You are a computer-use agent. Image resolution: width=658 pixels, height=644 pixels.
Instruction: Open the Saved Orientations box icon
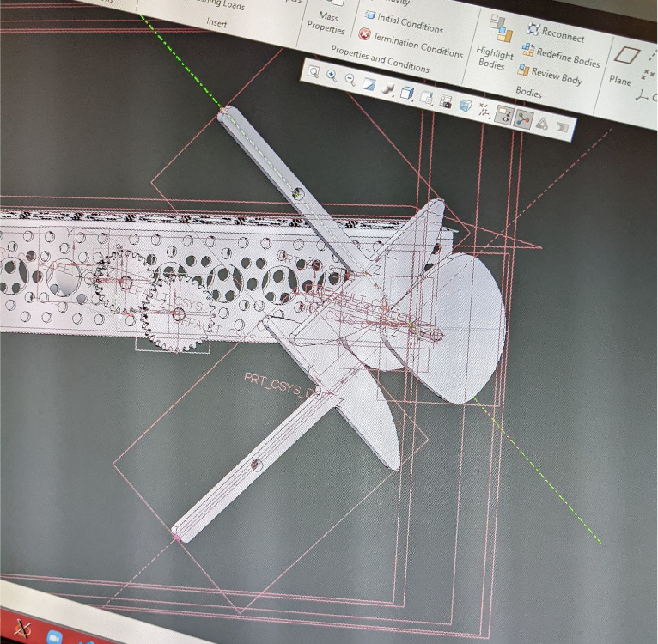(408, 93)
